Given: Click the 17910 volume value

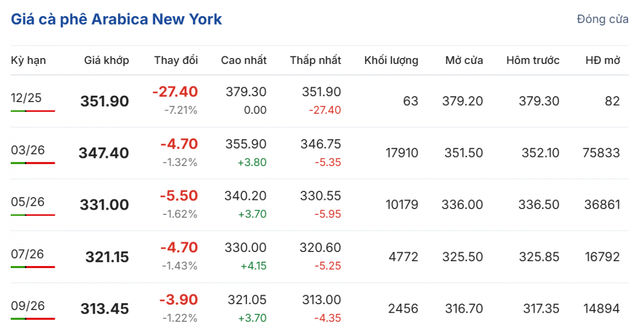Looking at the screenshot, I should [x=402, y=153].
